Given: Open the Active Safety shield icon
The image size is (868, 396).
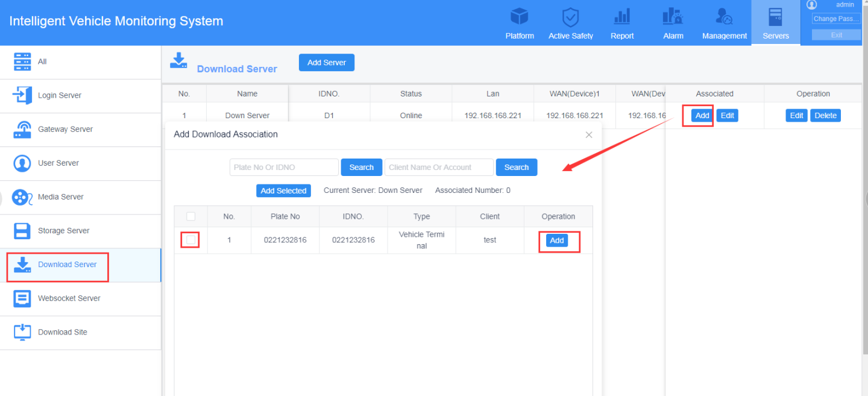Looking at the screenshot, I should pyautogui.click(x=570, y=17).
